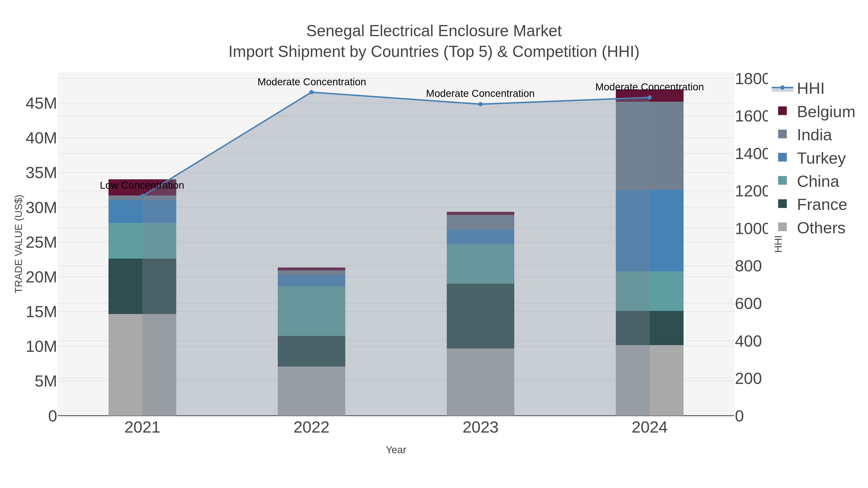Select the 2022 Turkey bar segment
Screen dimensions: 868x488
click(x=311, y=281)
